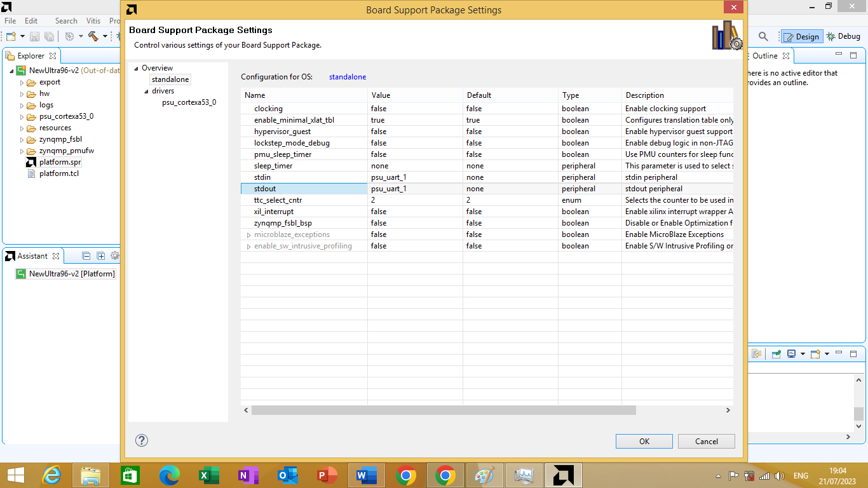The height and width of the screenshot is (488, 868).
Task: Click stdin value psu_uart_1 cell
Action: [x=416, y=177]
